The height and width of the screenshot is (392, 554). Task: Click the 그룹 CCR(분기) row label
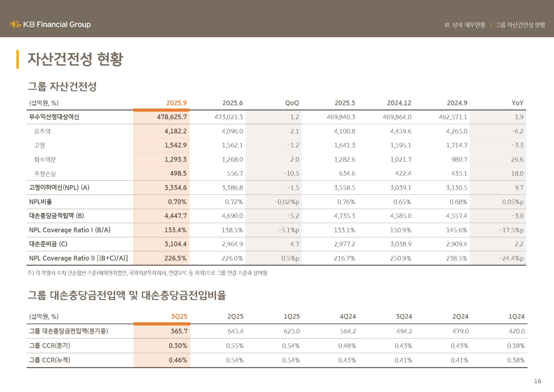pyautogui.click(x=50, y=346)
